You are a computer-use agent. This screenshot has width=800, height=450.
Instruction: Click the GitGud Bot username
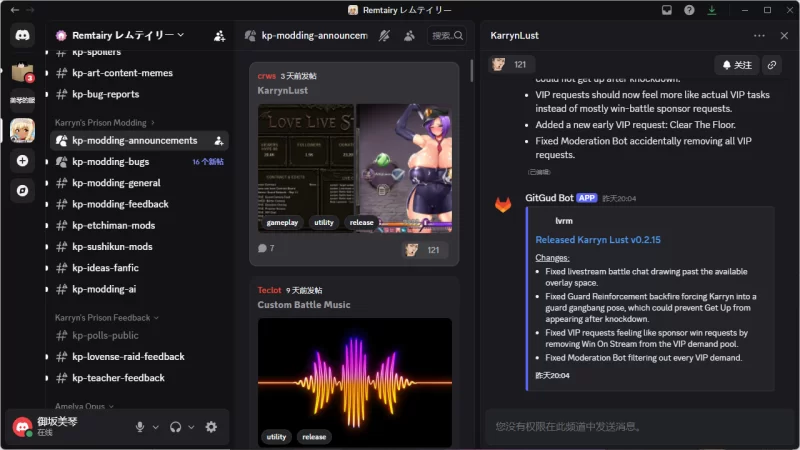point(549,198)
